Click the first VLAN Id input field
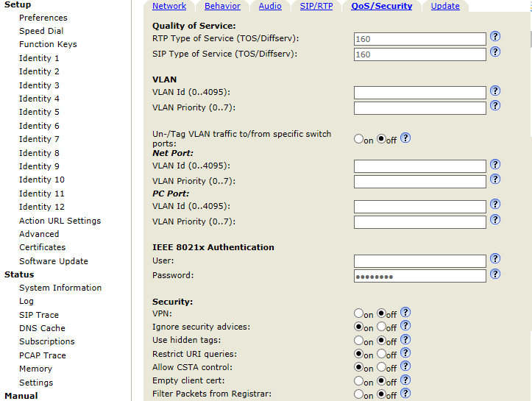The width and height of the screenshot is (532, 401). (x=419, y=93)
